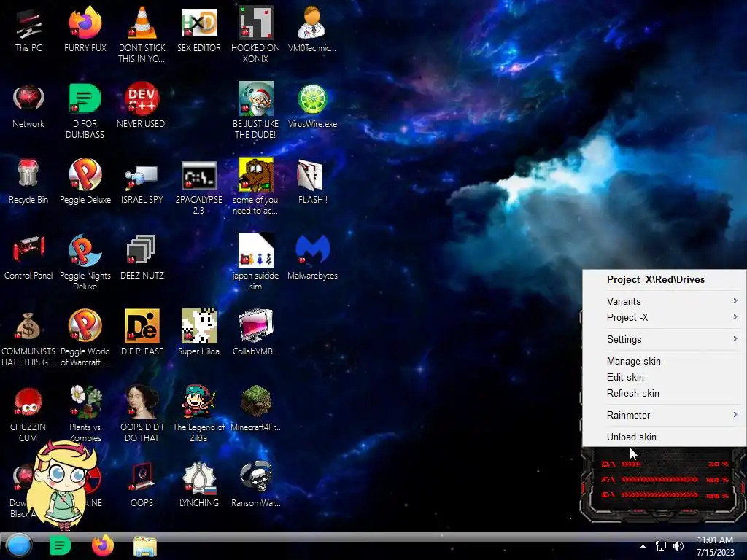The image size is (747, 560).
Task: Select The Legend of Zilda icon
Action: [x=198, y=414]
